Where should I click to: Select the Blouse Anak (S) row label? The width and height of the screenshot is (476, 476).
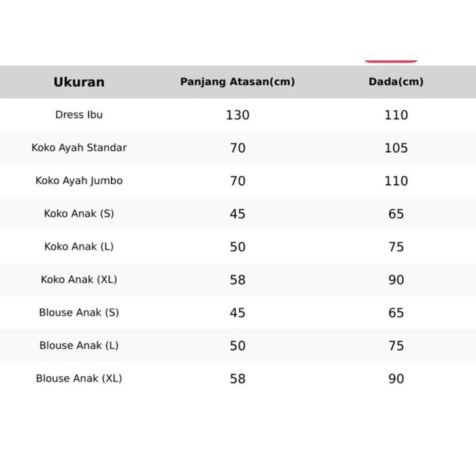click(79, 312)
